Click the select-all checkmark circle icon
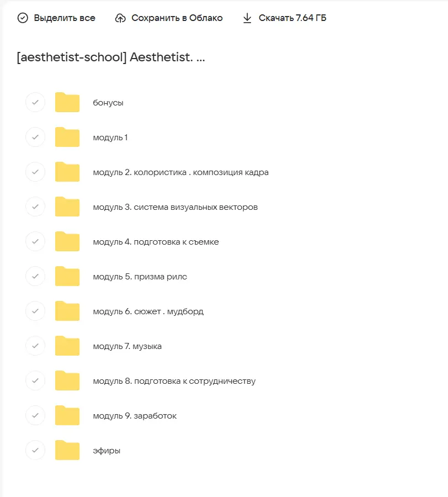 tap(23, 18)
